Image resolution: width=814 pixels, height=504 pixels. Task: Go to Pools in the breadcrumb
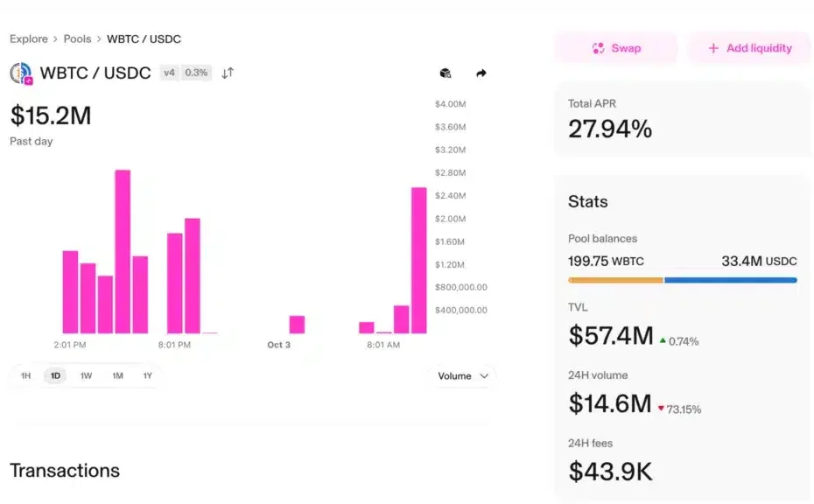77,39
